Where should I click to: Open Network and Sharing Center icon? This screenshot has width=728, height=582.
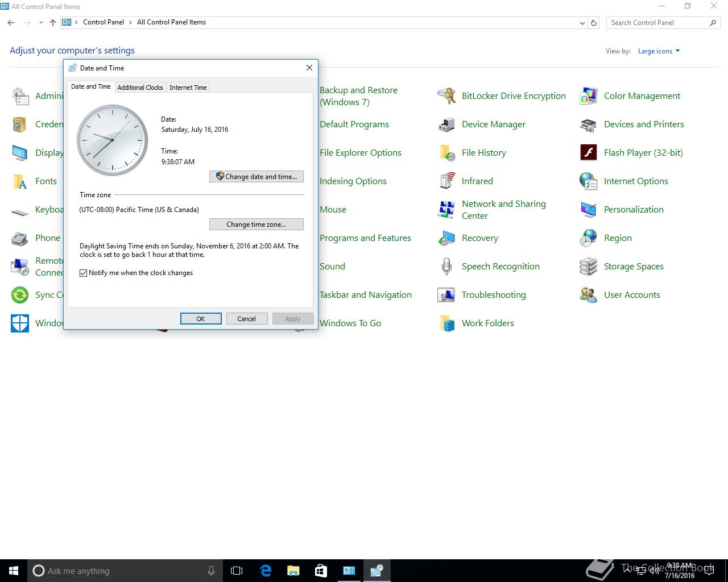(446, 210)
